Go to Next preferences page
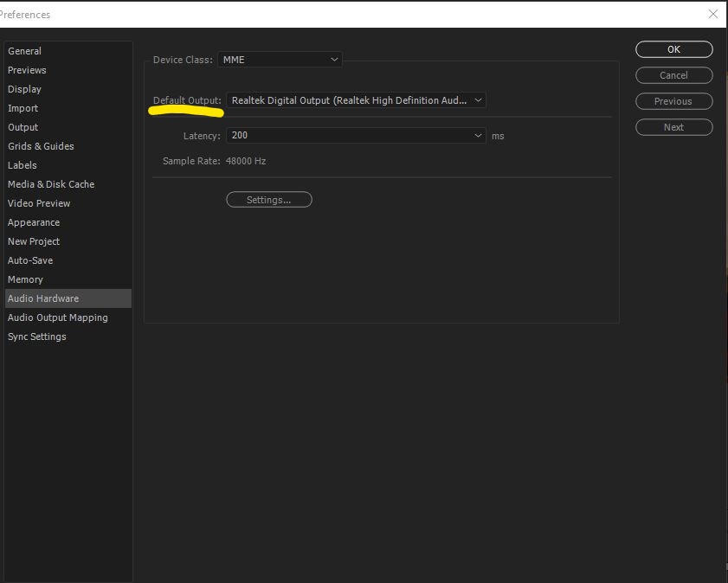The height and width of the screenshot is (583, 728). coord(673,127)
